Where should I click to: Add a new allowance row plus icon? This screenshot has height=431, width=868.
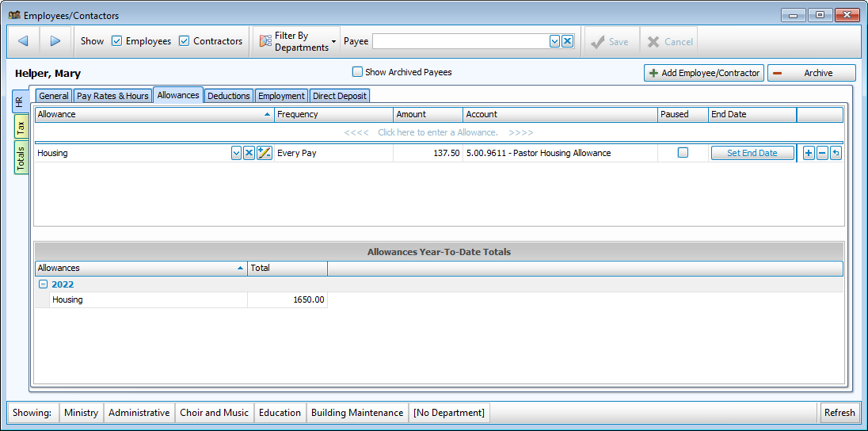(809, 153)
